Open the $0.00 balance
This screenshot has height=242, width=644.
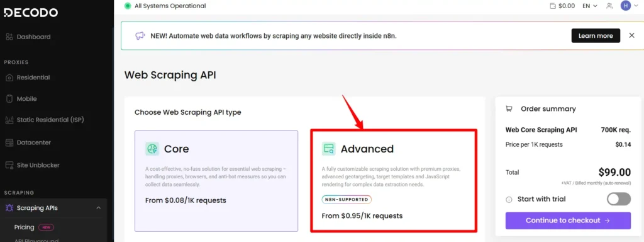click(x=567, y=6)
